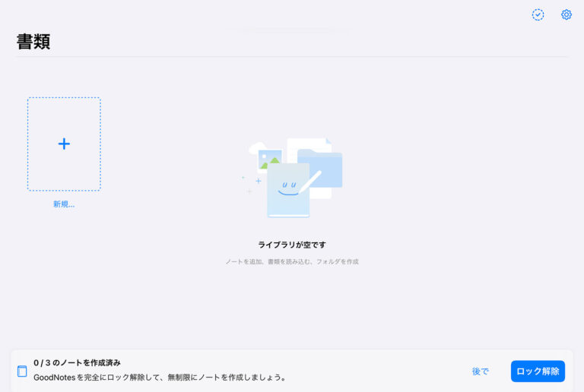Click the ノートを追加 hint text

point(291,261)
